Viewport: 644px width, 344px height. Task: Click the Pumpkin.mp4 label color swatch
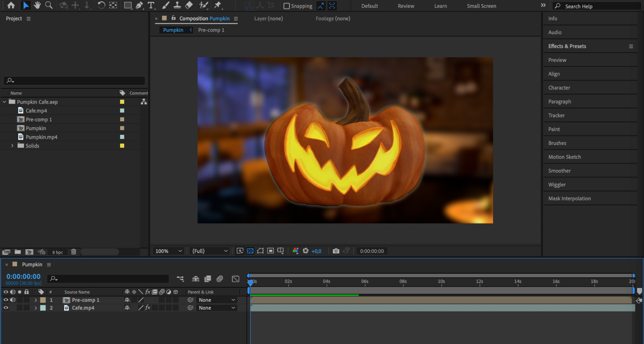122,137
